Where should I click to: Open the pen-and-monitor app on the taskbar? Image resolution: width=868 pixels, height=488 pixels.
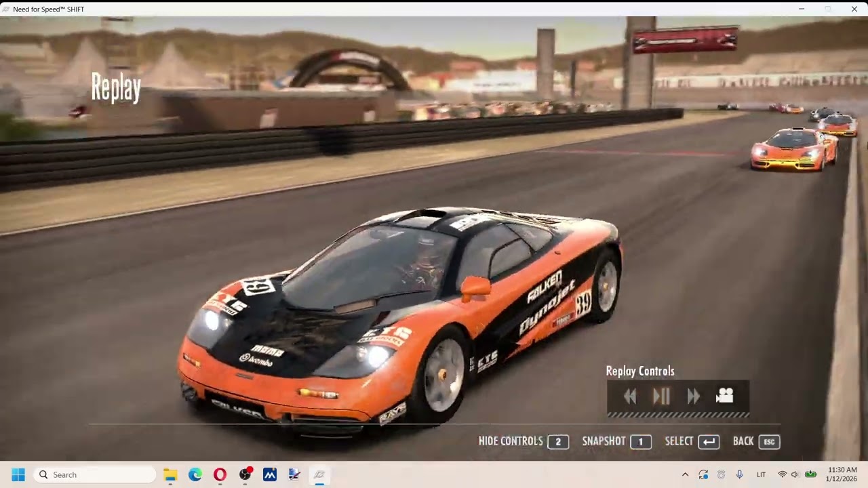[294, 475]
